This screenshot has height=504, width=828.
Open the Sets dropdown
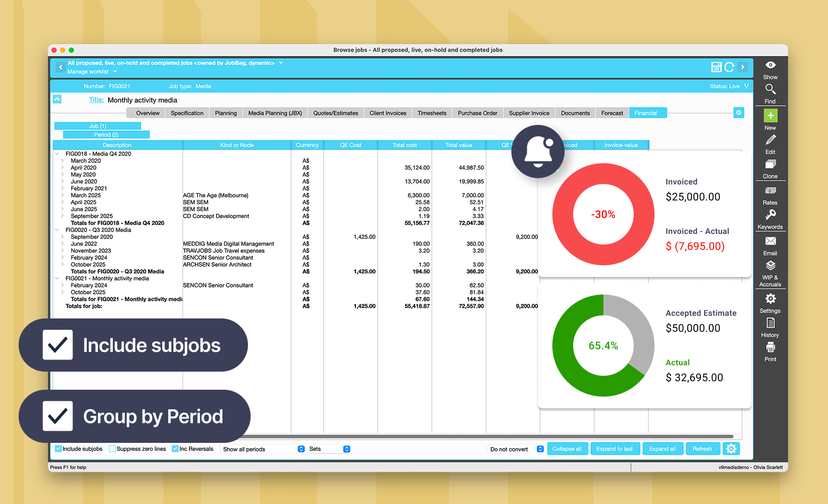(x=329, y=449)
